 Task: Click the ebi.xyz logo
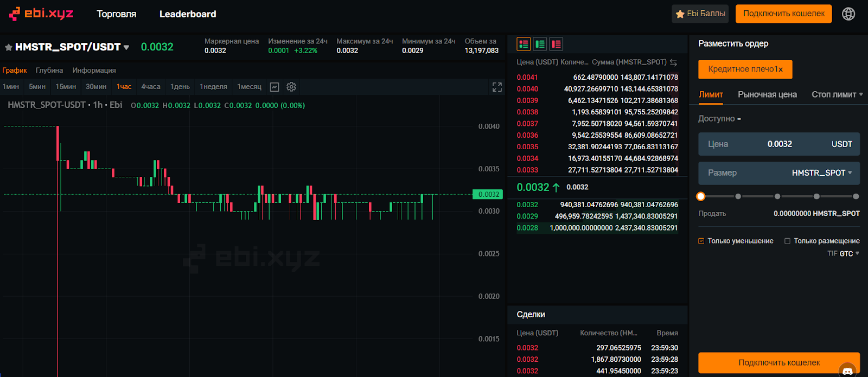(41, 14)
